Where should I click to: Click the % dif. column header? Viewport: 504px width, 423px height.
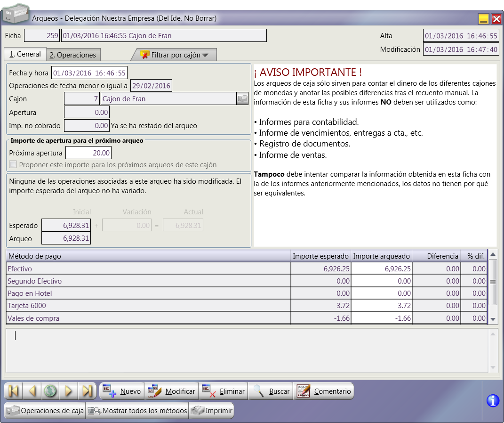[474, 256]
